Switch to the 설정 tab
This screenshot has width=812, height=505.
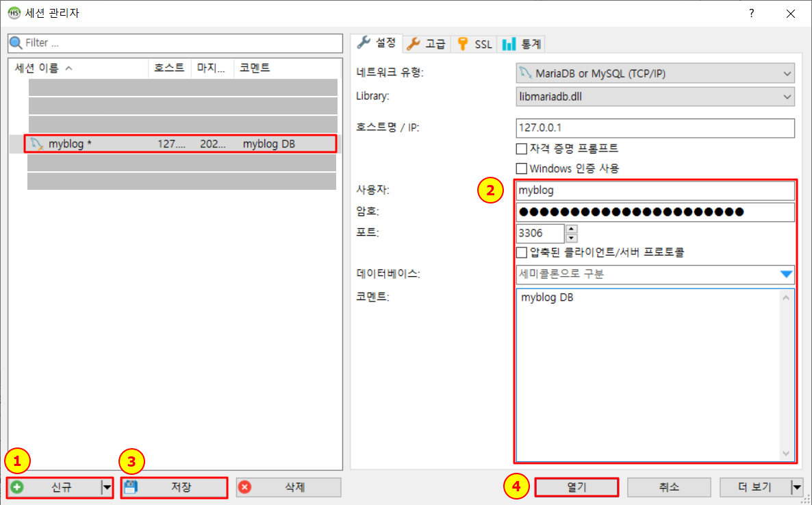(377, 42)
